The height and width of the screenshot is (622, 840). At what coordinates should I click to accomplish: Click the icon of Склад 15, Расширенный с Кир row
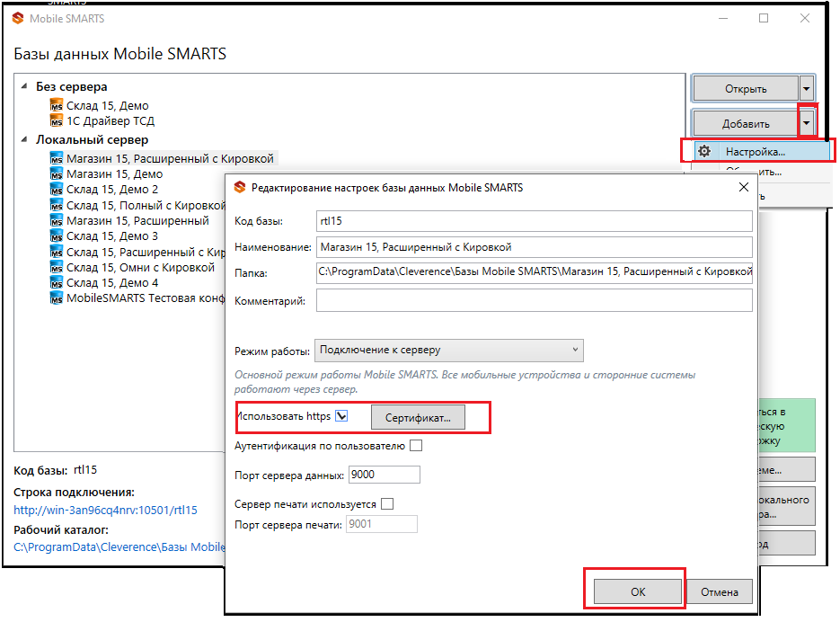coord(57,252)
